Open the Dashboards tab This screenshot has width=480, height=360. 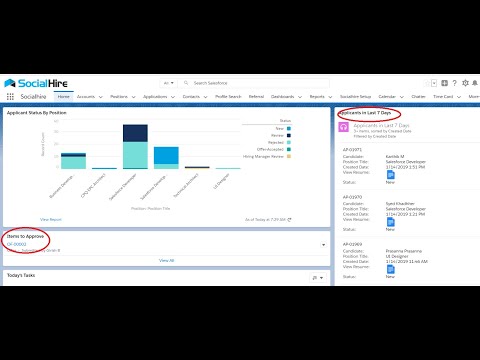click(x=282, y=97)
